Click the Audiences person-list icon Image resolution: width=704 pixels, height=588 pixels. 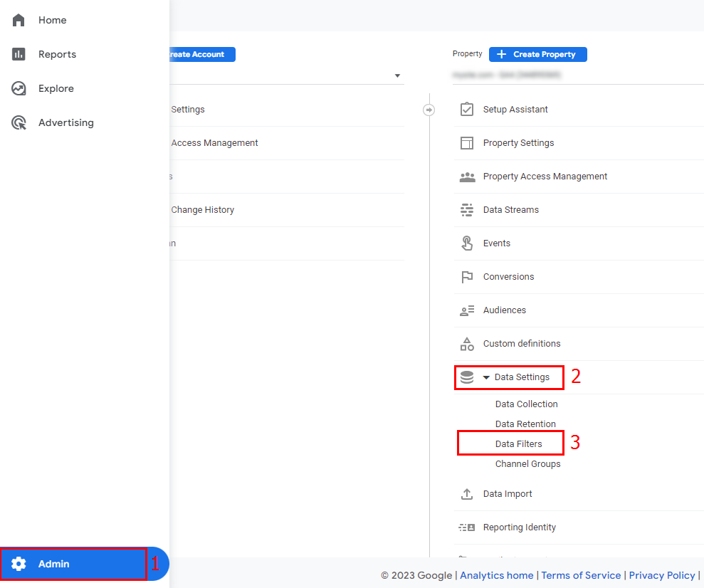(467, 310)
